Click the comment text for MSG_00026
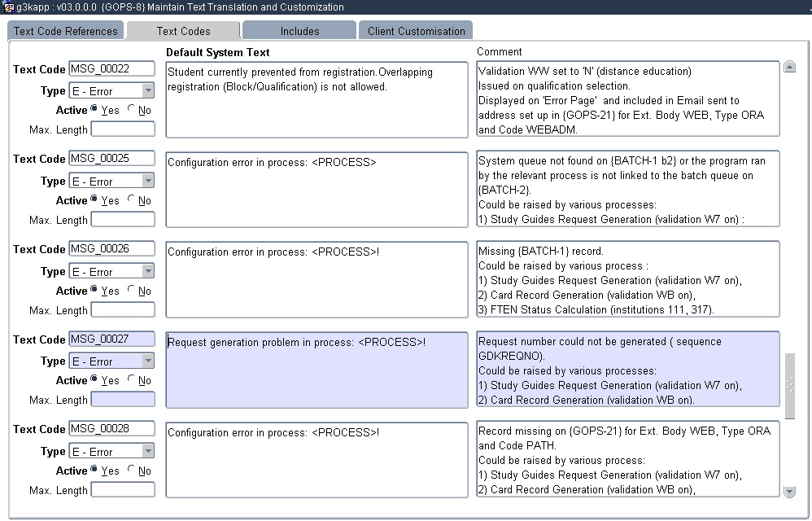The height and width of the screenshot is (521, 812). (626, 279)
